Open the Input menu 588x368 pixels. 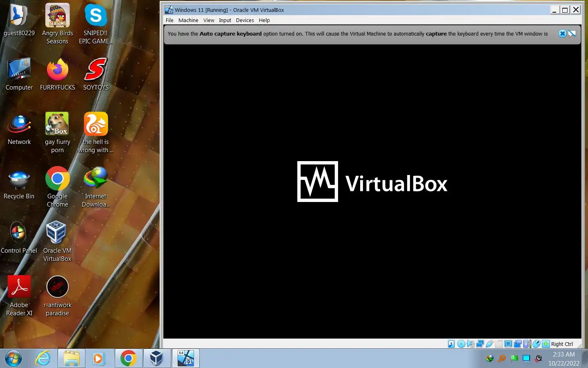(x=225, y=20)
